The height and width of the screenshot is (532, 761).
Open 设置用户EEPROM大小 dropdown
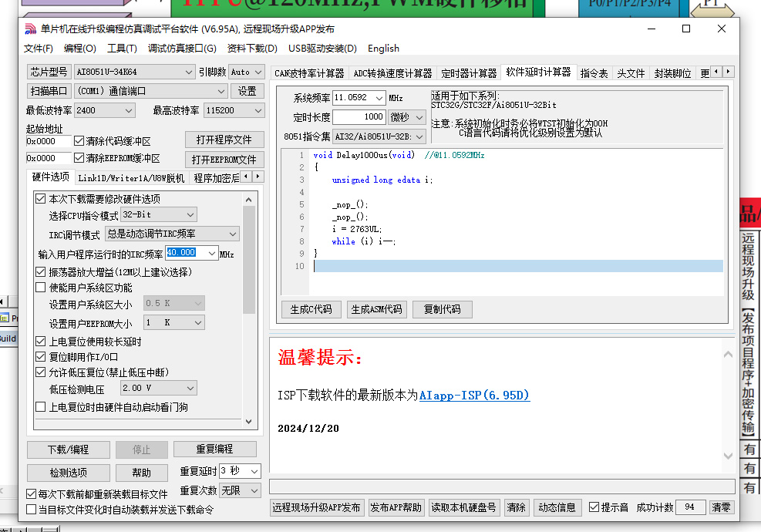(x=173, y=322)
